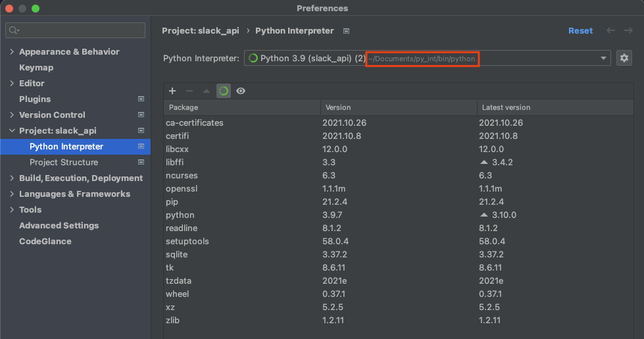
Task: Click the green conda loading icon in toolbar
Action: tap(224, 91)
